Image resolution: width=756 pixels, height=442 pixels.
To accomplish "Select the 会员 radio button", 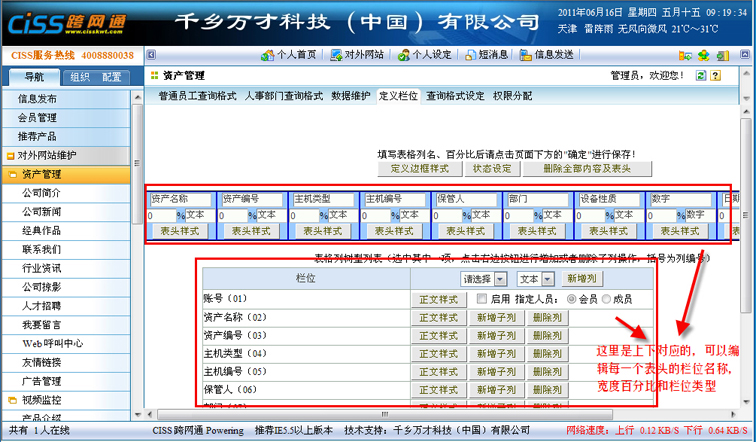I will [x=571, y=299].
